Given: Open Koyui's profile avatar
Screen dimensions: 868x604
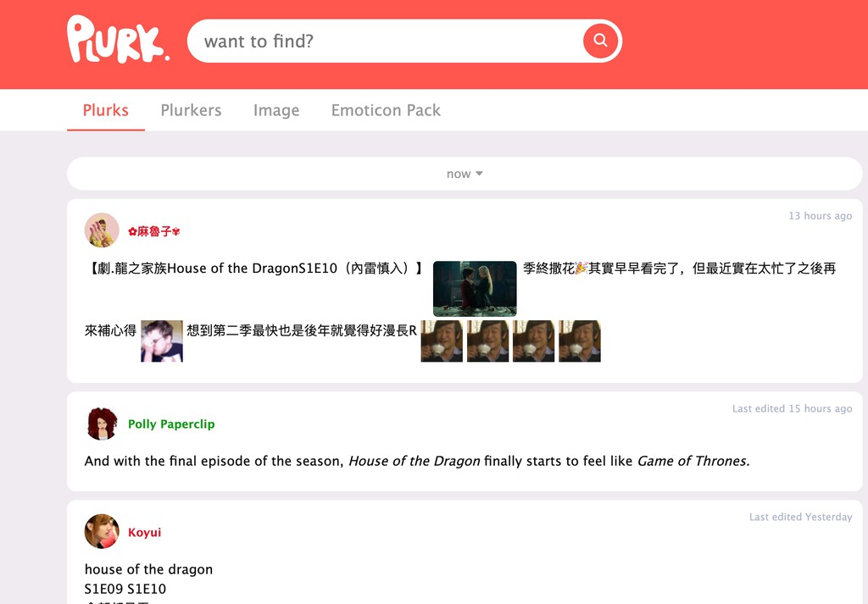Looking at the screenshot, I should point(102,531).
